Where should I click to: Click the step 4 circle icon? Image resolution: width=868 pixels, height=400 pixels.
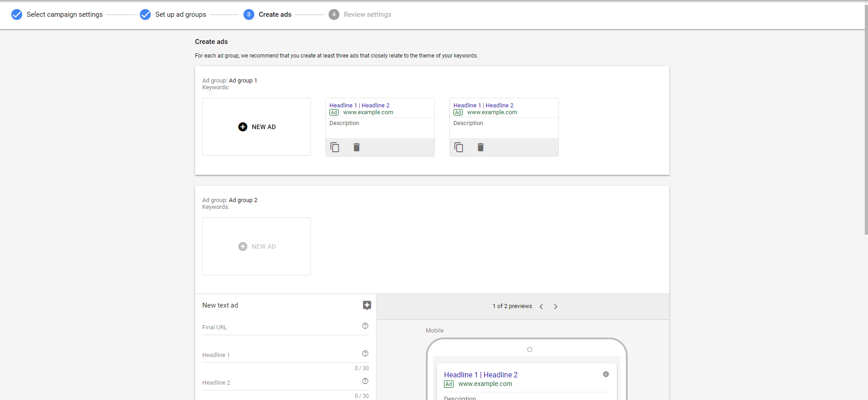coord(334,14)
